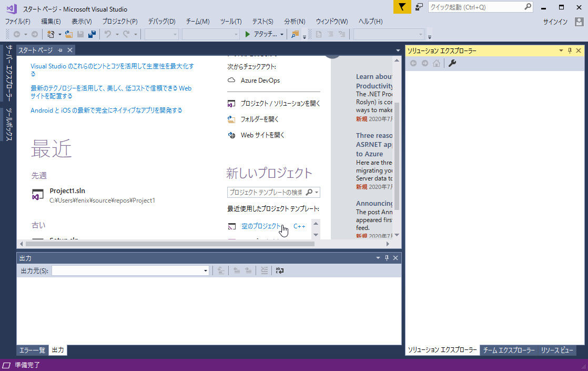588x371 pixels.
Task: Open Properties wrench icon in Solution Explorer
Action: point(452,63)
